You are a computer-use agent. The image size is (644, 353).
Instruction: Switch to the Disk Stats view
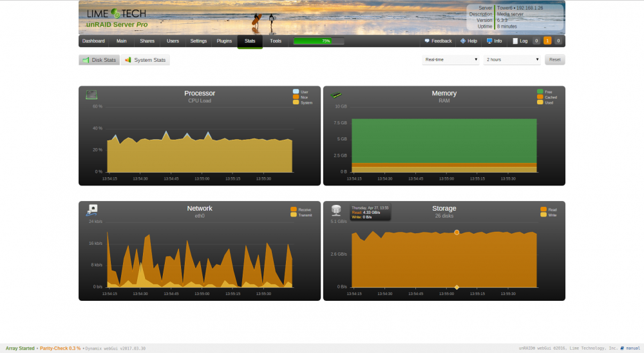click(99, 60)
